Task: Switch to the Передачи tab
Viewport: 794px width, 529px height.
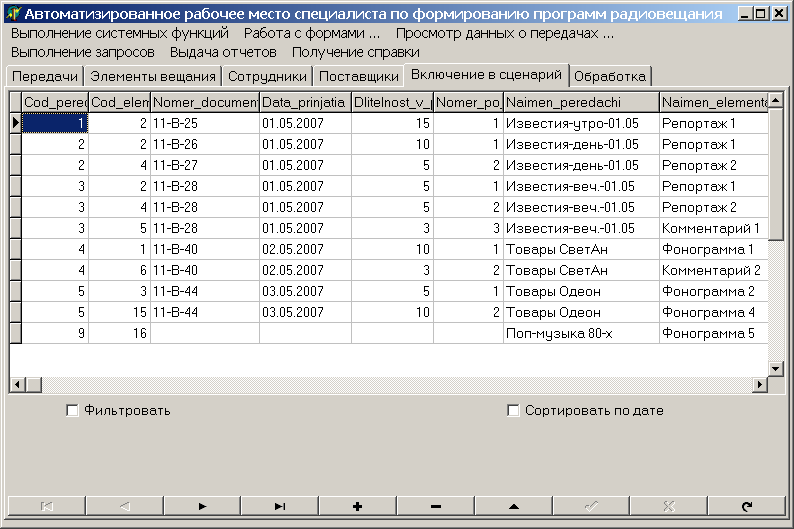Action: [x=45, y=76]
